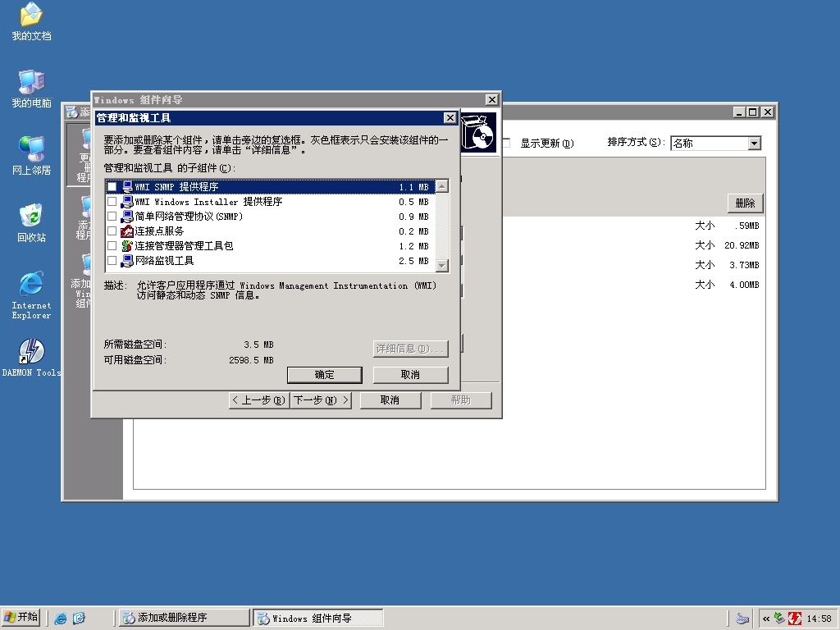The width and height of the screenshot is (840, 630).
Task: Click the network status tray icon
Action: pos(780,619)
